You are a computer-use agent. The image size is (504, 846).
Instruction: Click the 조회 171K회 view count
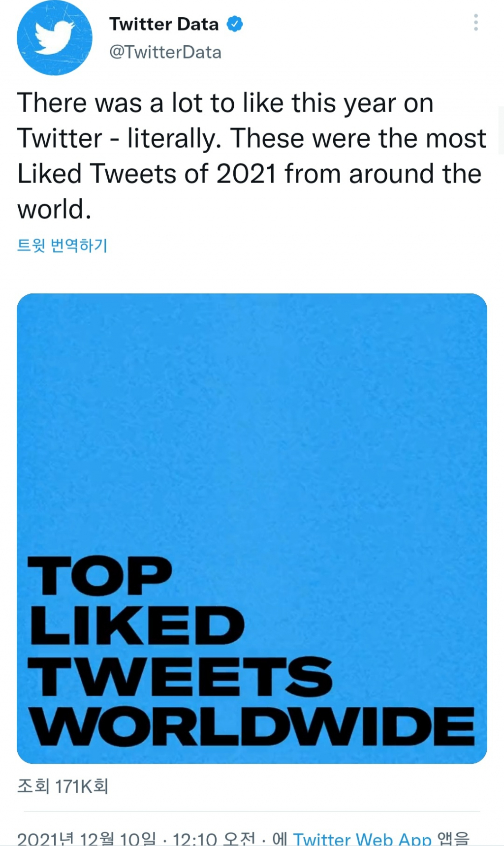click(63, 786)
